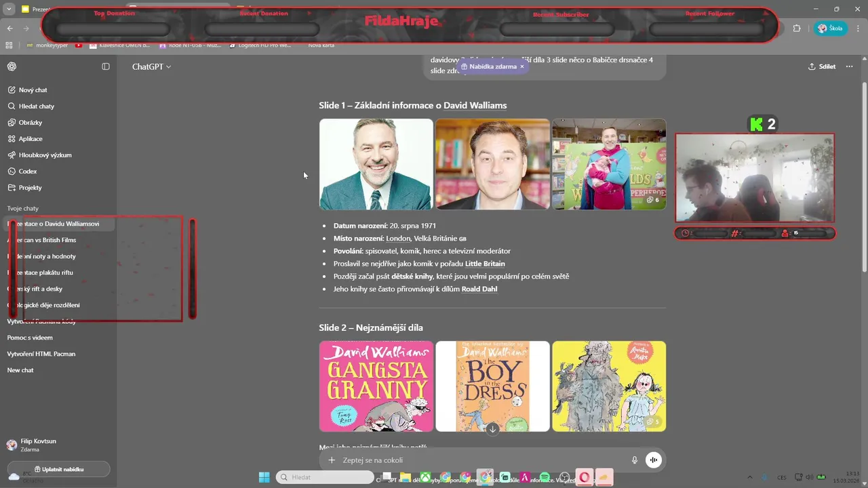Open the Opera browser from the taskbar
Screen dimensions: 868x488
tap(584, 477)
